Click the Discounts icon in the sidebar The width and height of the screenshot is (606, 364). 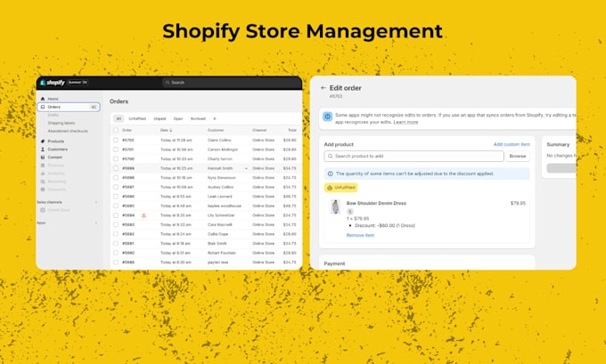tap(43, 190)
